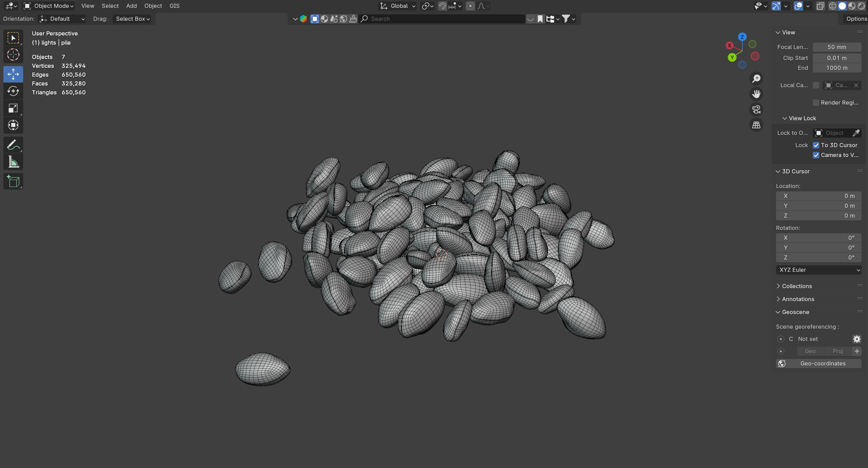Open the GIS menu
Screen dimensions: 868x468
click(174, 6)
